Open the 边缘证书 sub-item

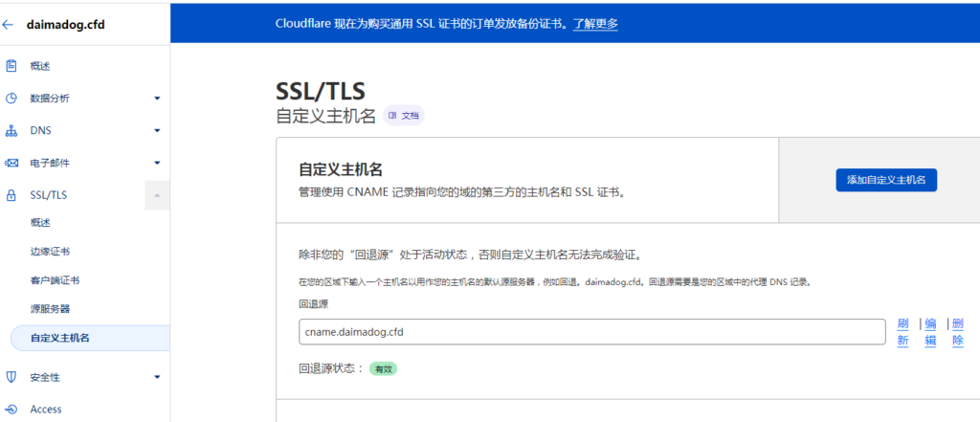coord(50,252)
